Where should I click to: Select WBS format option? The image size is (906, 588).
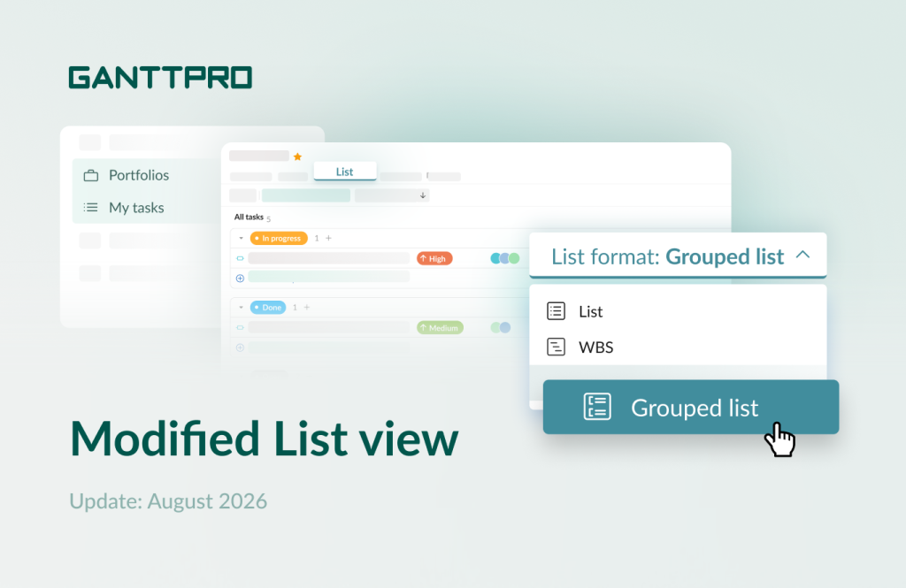point(678,347)
